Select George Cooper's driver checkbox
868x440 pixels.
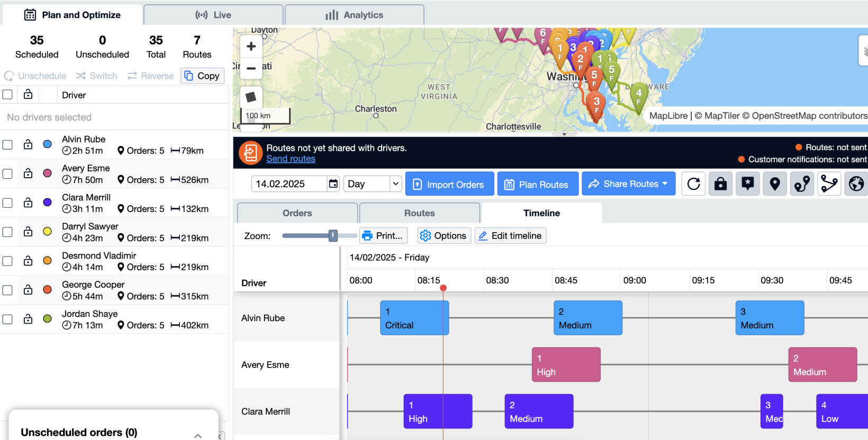[7, 290]
